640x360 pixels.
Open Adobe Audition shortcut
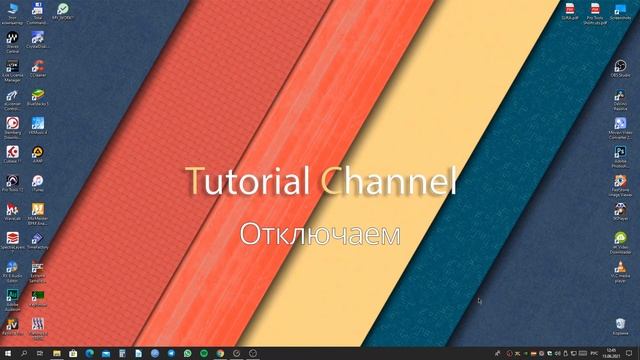[13, 300]
